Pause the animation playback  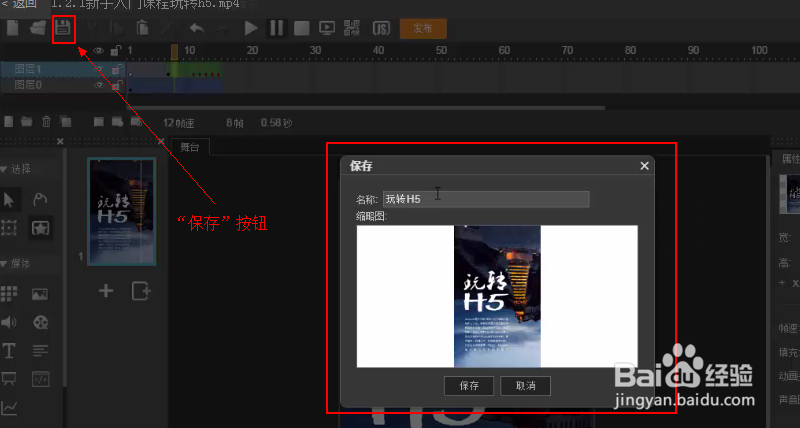277,28
